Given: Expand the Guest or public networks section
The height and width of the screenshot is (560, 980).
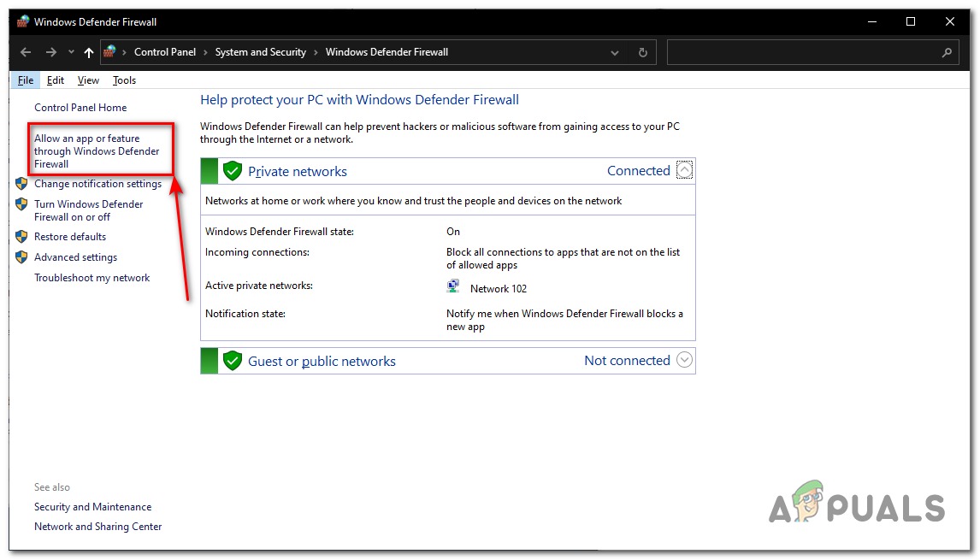Looking at the screenshot, I should (684, 361).
